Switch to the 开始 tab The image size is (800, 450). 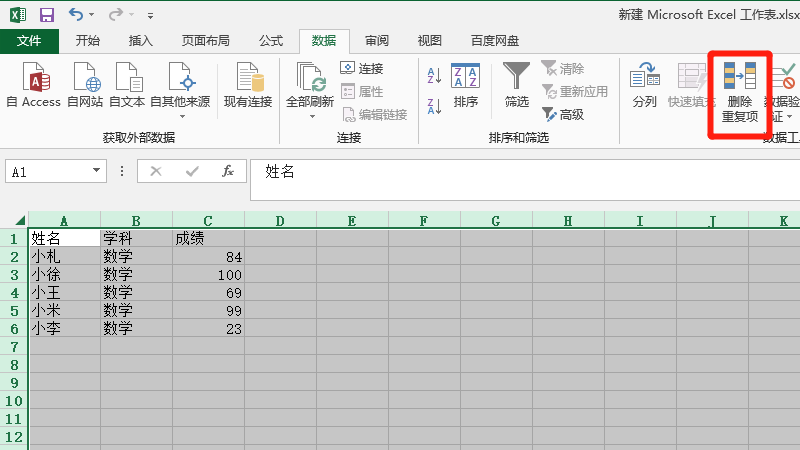click(88, 41)
